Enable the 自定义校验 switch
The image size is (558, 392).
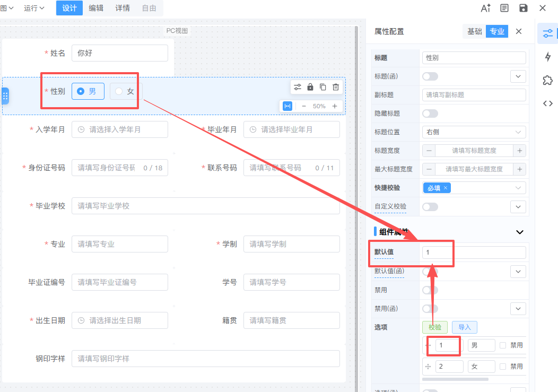pos(430,206)
